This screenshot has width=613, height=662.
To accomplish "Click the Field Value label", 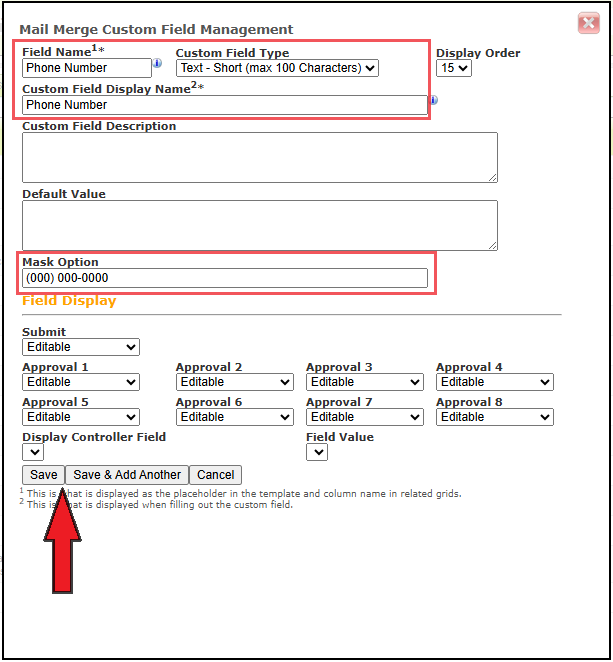I will (340, 437).
